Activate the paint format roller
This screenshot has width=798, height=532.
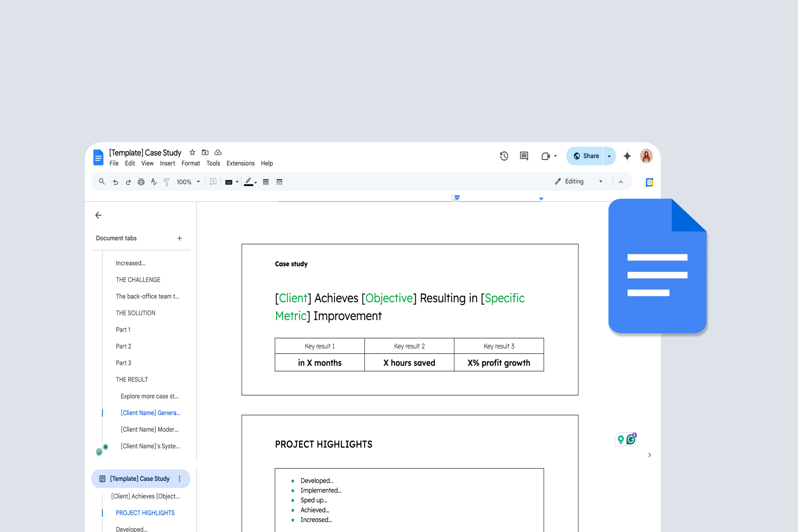(x=166, y=182)
